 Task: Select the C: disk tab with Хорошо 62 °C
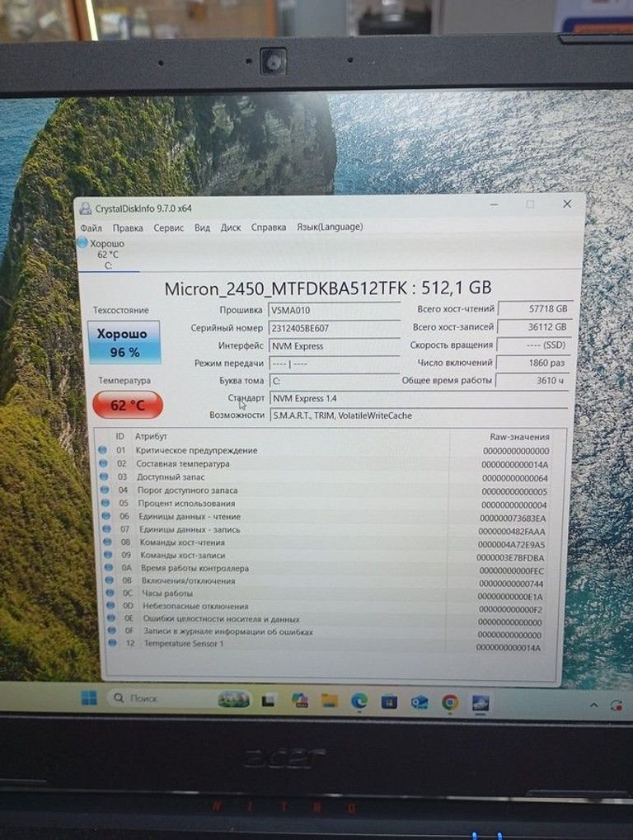click(107, 255)
